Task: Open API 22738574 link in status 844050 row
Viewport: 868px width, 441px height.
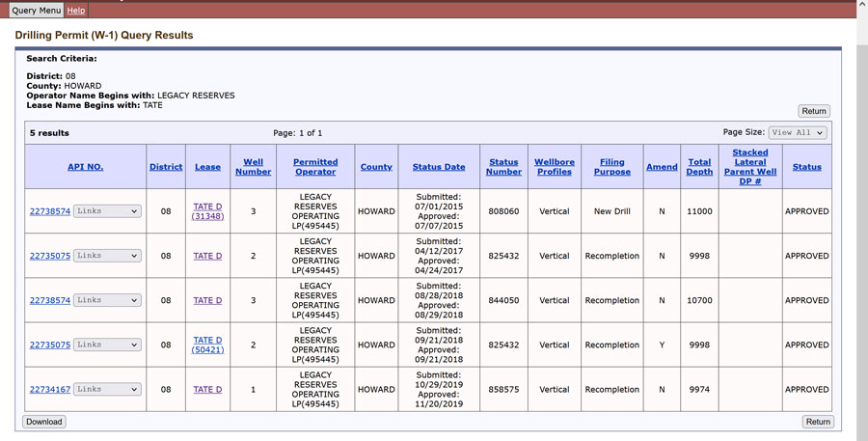Action: point(50,300)
